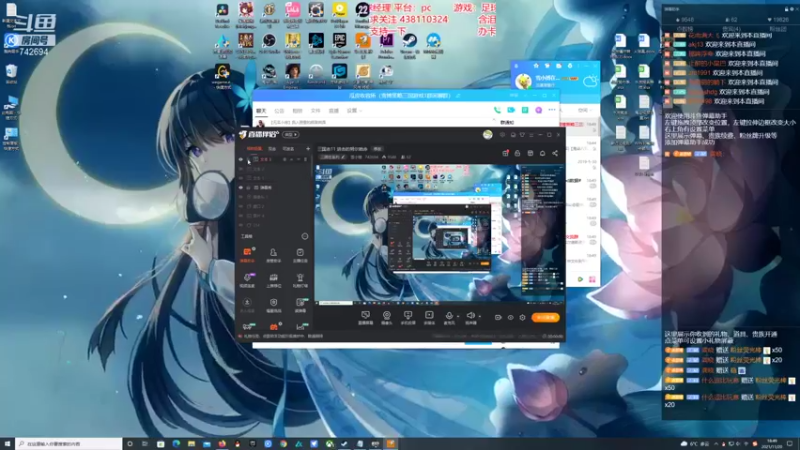This screenshot has width=800, height=450.
Task: Open Edge browser from taskbar
Action: pos(176,444)
